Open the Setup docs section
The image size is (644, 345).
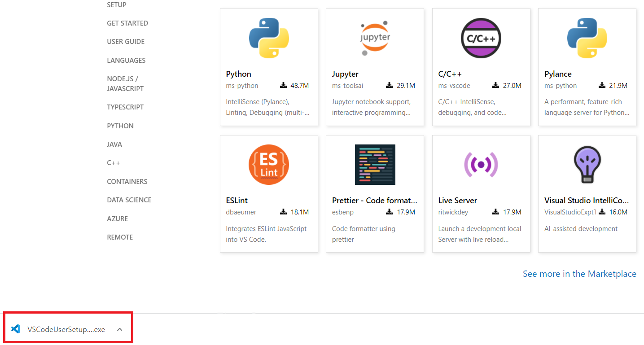pos(117,5)
